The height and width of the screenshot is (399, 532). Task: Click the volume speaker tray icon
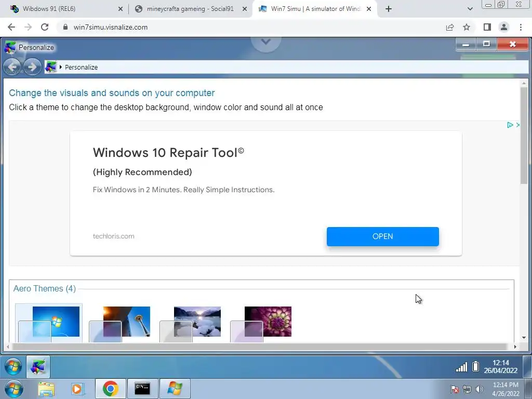[480, 389]
